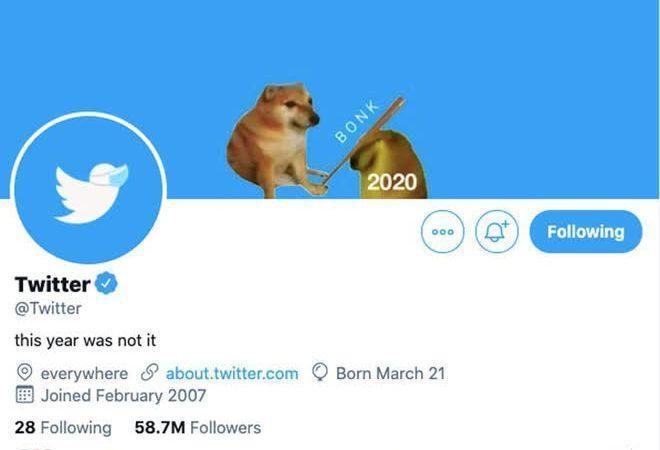The width and height of the screenshot is (660, 450).
Task: View the 58.7M Followers list
Action: (197, 428)
